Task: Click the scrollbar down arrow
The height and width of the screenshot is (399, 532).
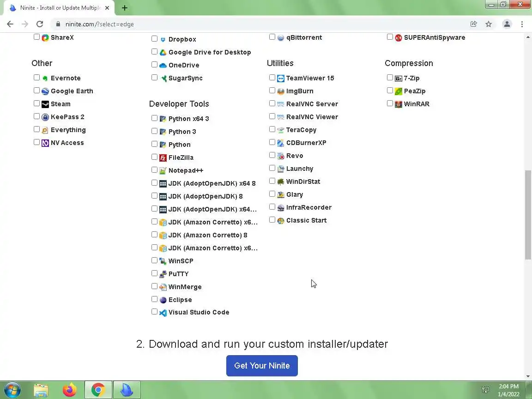Action: (x=528, y=376)
